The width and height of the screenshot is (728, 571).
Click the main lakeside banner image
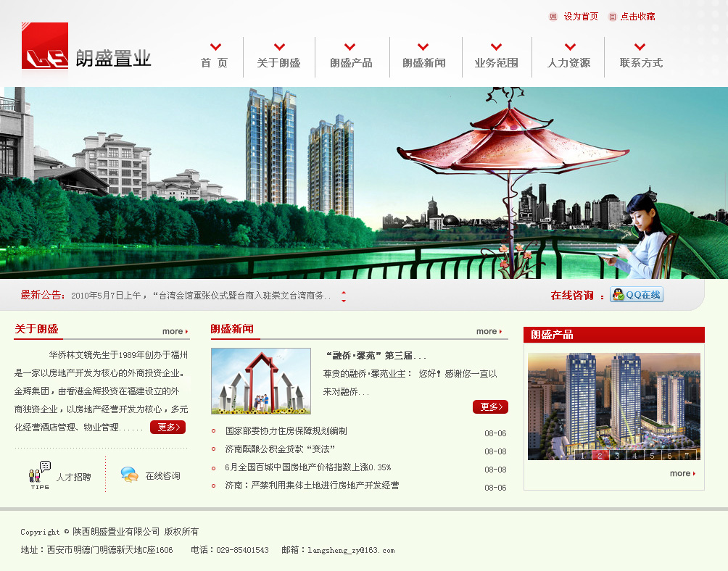pyautogui.click(x=364, y=183)
